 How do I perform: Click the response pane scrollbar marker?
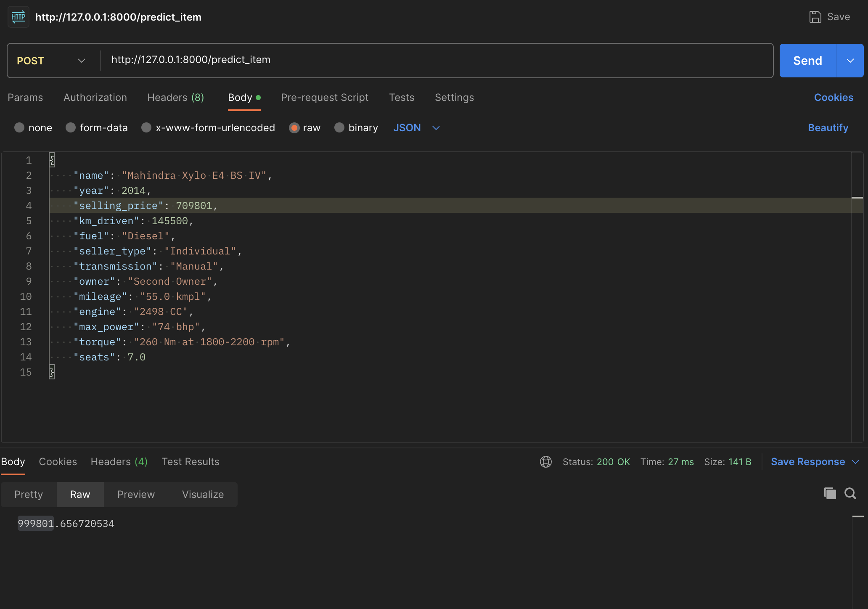(858, 516)
